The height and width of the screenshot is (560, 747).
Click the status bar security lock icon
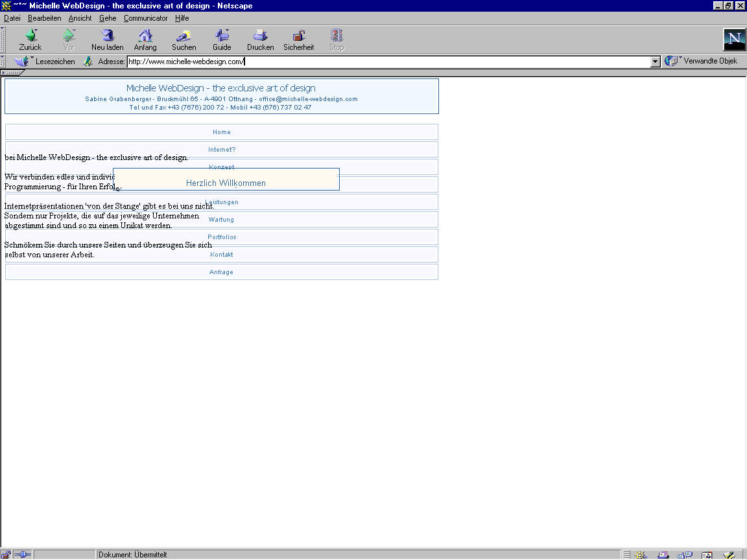point(6,555)
